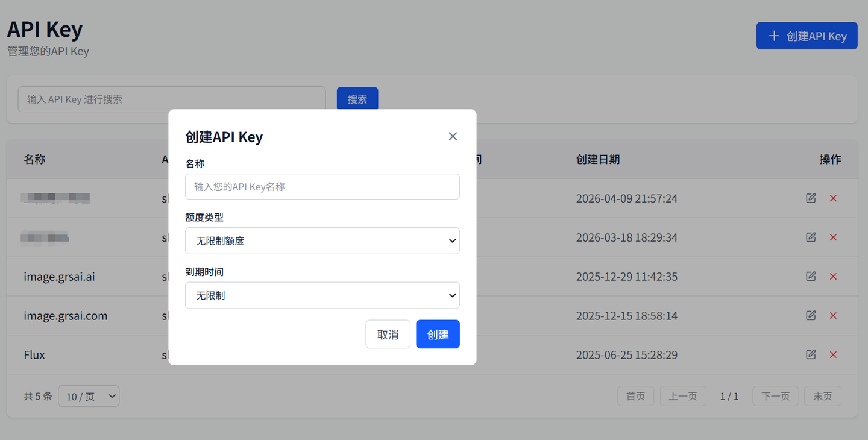Click the 创建API Key button at top right
The image size is (868, 440).
(x=807, y=36)
